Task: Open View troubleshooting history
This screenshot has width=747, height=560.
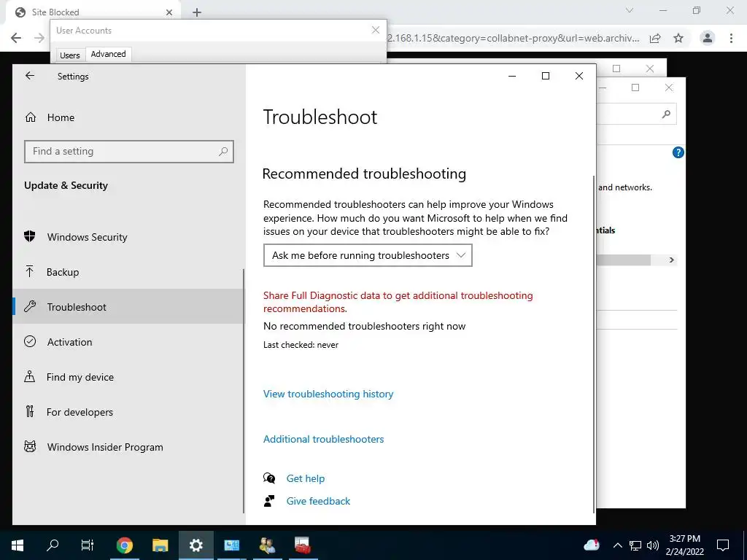Action: 328,394
